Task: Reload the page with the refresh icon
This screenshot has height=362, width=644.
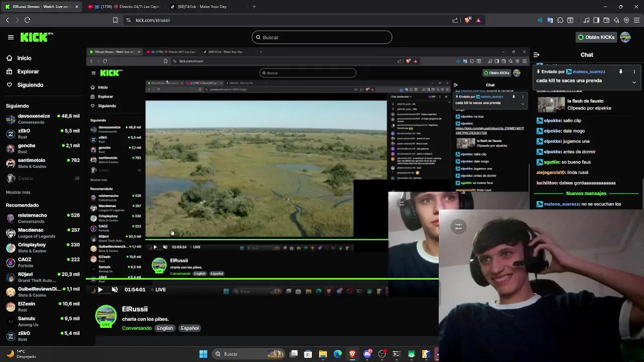Action: [x=27, y=20]
